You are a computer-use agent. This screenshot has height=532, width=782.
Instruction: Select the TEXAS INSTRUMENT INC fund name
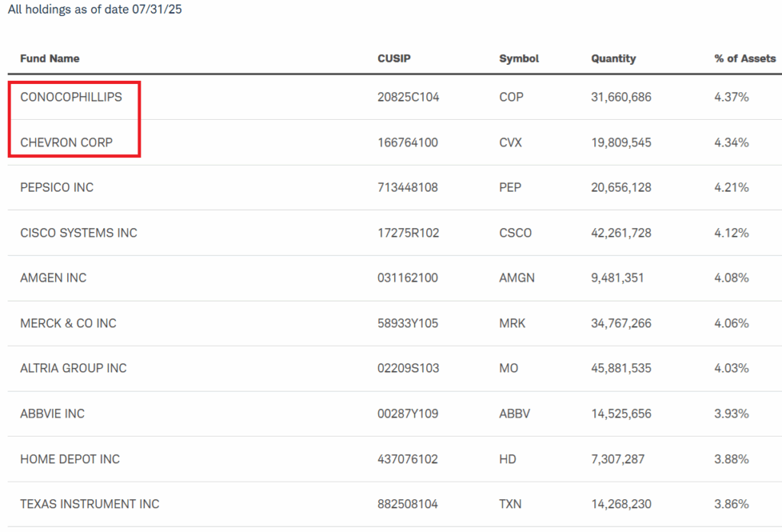(x=90, y=504)
